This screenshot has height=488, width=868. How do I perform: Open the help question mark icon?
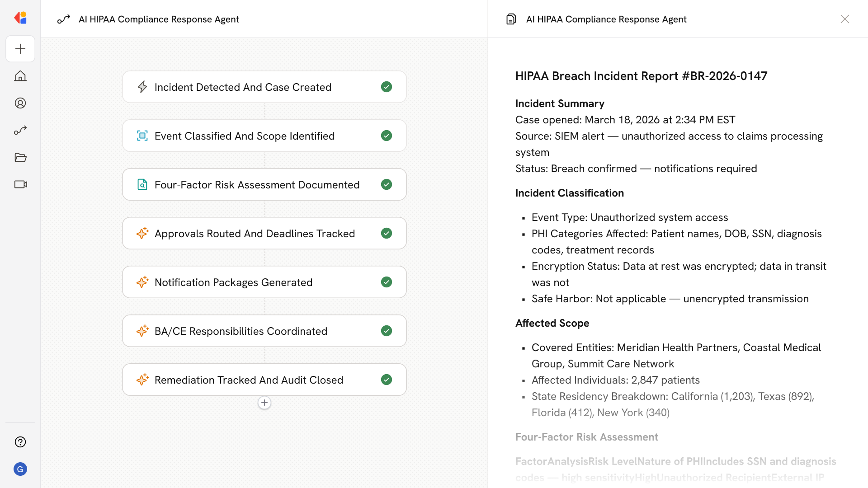[20, 442]
